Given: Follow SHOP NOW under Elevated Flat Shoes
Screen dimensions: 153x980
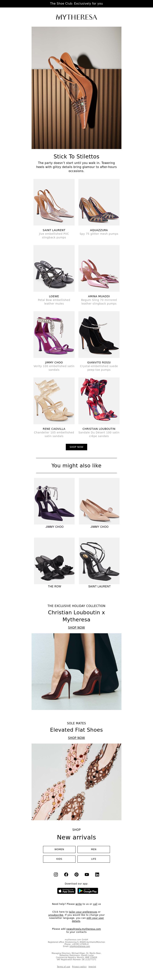Looking at the screenshot, I should pos(76,738).
